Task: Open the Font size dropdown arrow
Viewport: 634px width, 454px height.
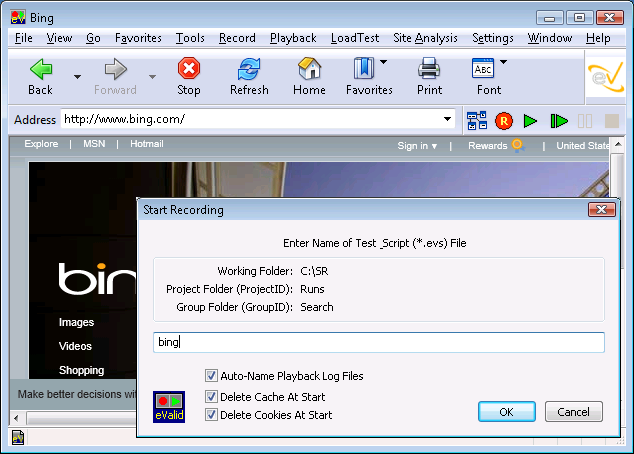Action: 503,62
